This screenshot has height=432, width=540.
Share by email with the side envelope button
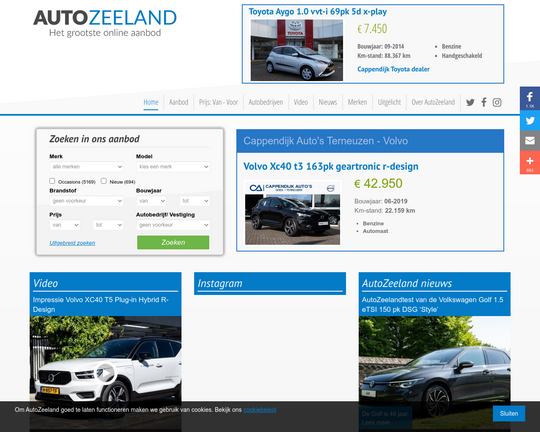530,141
